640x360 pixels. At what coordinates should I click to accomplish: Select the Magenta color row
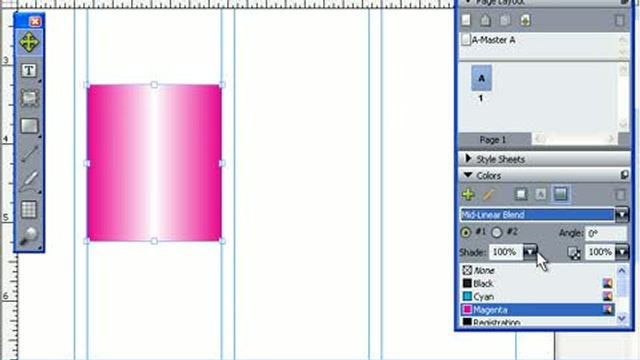(537, 310)
